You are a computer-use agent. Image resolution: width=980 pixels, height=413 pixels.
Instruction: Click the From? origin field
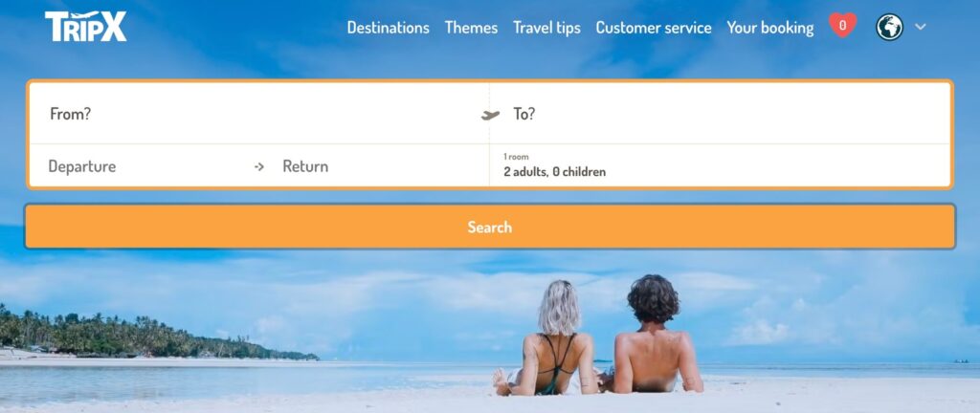[x=259, y=114]
